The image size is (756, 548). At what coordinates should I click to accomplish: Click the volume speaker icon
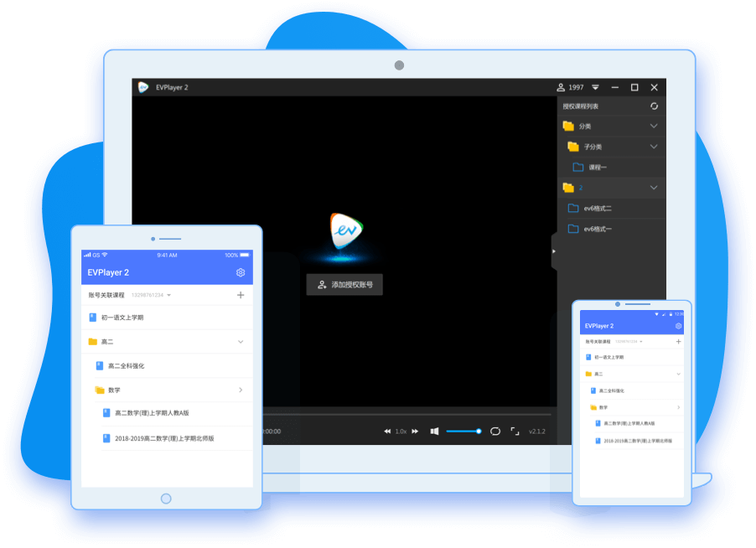(x=435, y=431)
